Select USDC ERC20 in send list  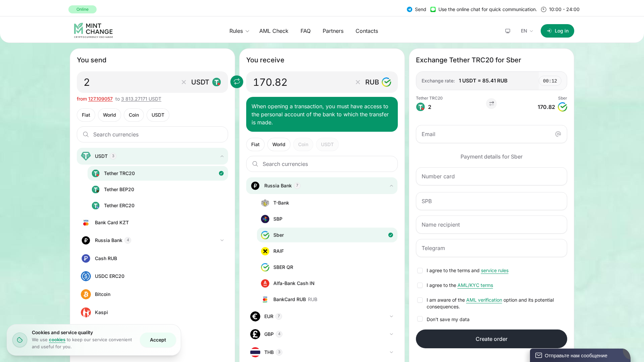pos(152,276)
